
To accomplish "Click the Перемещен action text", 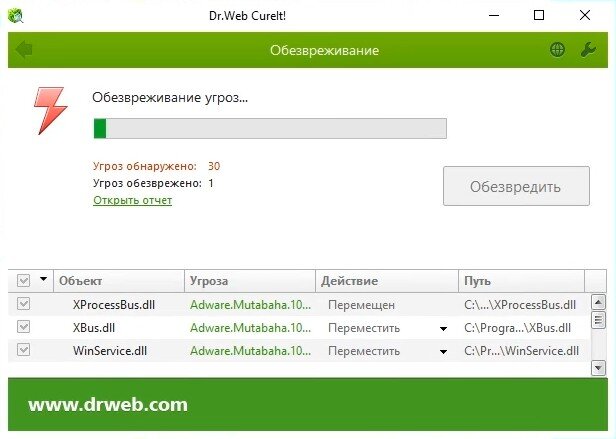I will point(361,305).
